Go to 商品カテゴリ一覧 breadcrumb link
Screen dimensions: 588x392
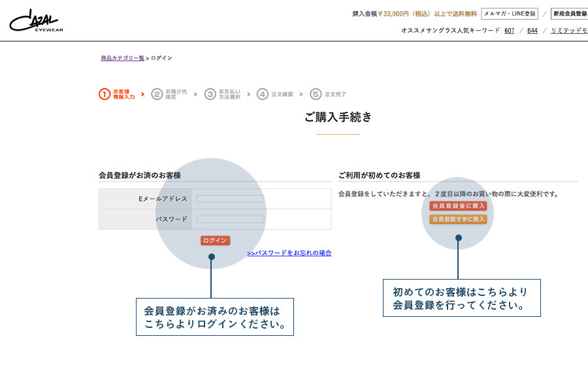coord(122,58)
